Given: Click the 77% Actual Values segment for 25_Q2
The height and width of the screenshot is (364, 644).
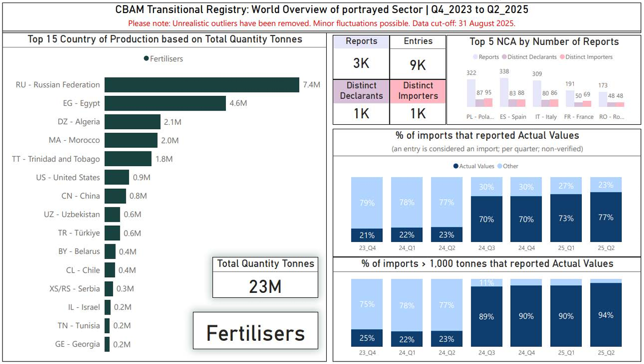Looking at the screenshot, I should tap(606, 217).
